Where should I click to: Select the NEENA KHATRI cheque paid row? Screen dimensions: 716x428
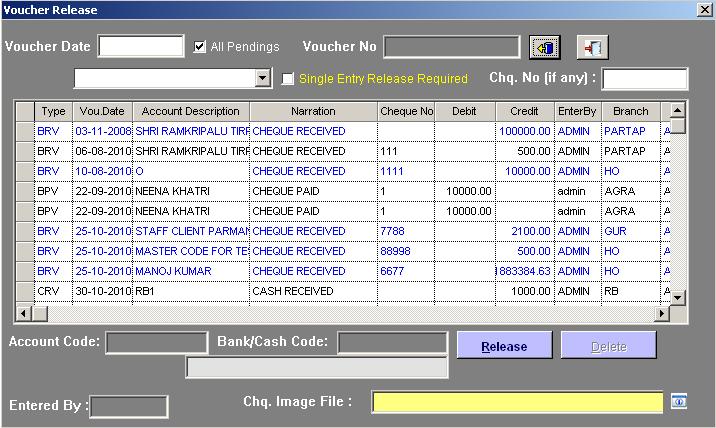pyautogui.click(x=190, y=191)
